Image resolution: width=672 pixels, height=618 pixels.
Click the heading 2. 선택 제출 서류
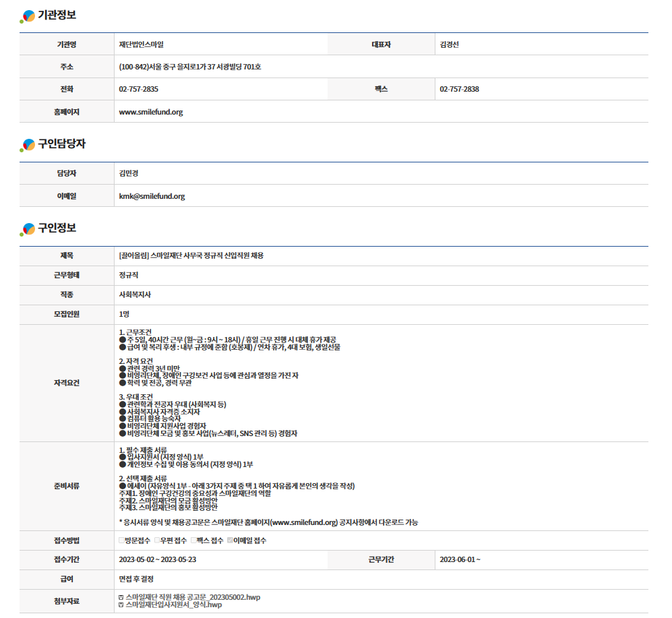click(x=143, y=478)
